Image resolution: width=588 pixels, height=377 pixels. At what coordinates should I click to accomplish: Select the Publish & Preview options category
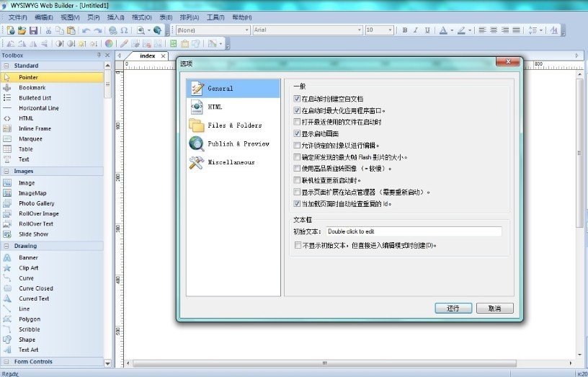pyautogui.click(x=233, y=143)
